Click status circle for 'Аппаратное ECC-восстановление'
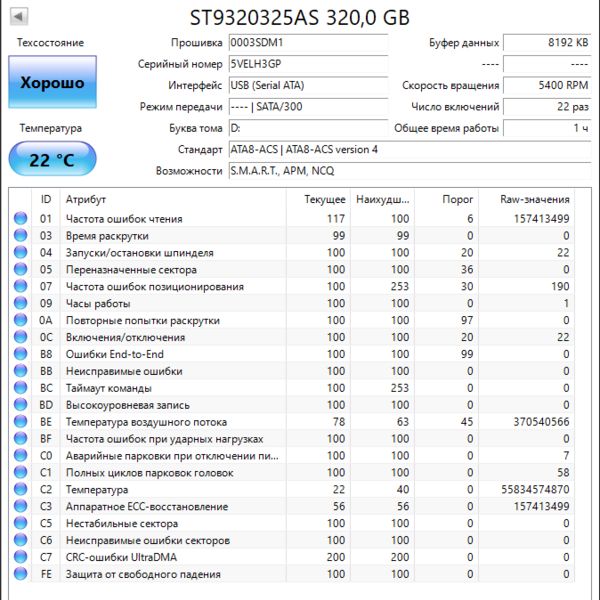Screen dimensions: 600x600 tap(21, 506)
